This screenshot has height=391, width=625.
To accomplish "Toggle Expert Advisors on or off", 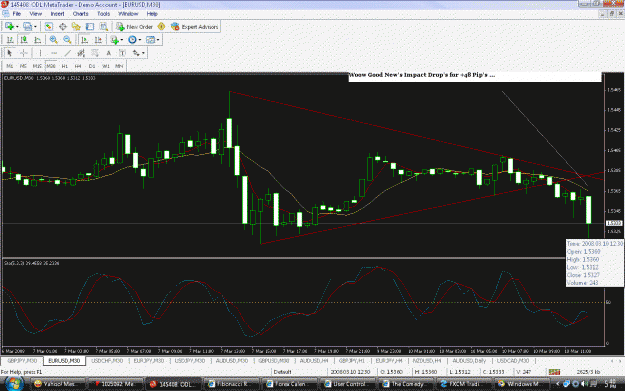I will (194, 27).
